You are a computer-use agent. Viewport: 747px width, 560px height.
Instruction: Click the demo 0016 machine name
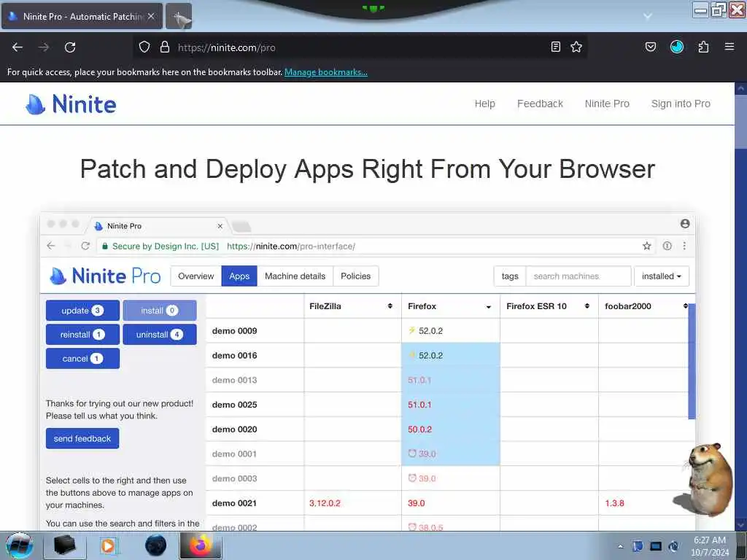click(x=234, y=355)
